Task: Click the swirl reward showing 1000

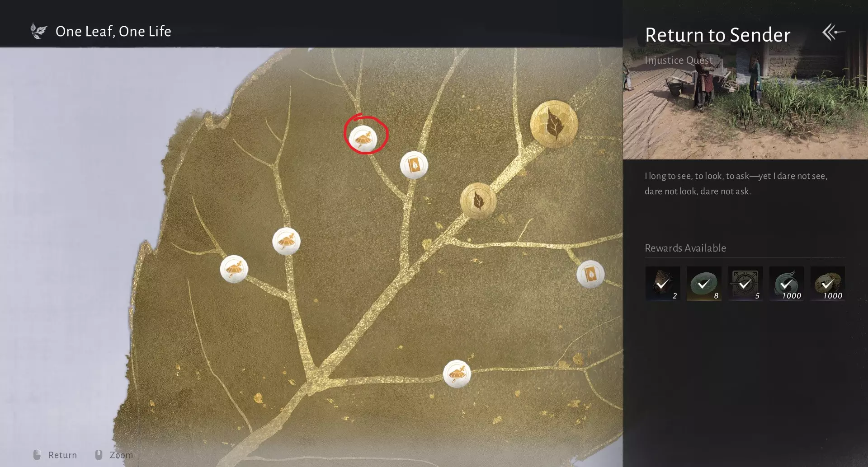Action: pos(786,284)
